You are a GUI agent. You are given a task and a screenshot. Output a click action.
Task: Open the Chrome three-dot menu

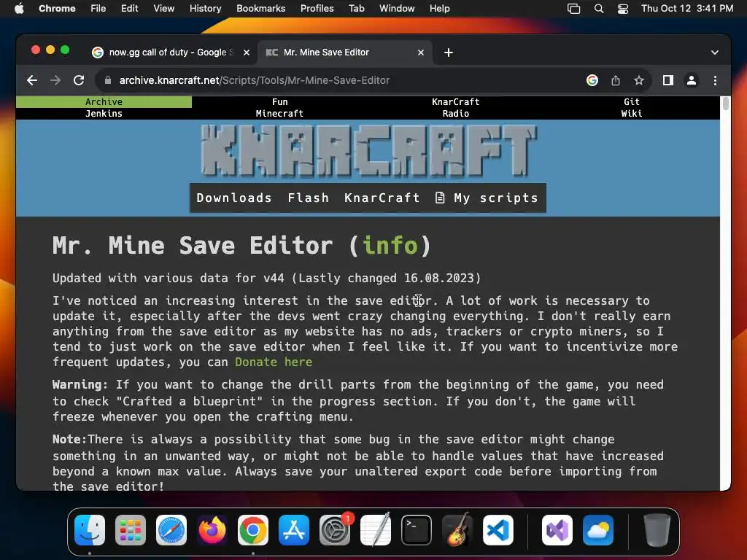715,80
